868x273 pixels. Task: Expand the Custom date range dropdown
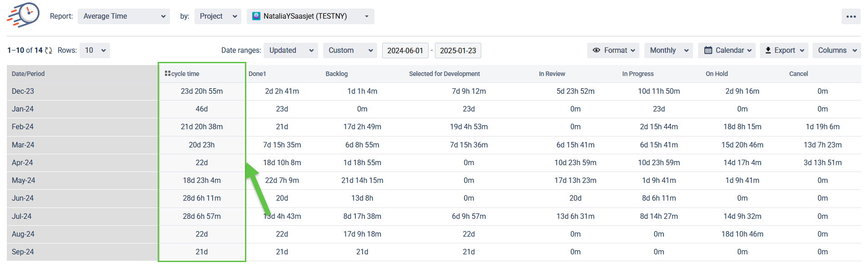[x=350, y=51]
